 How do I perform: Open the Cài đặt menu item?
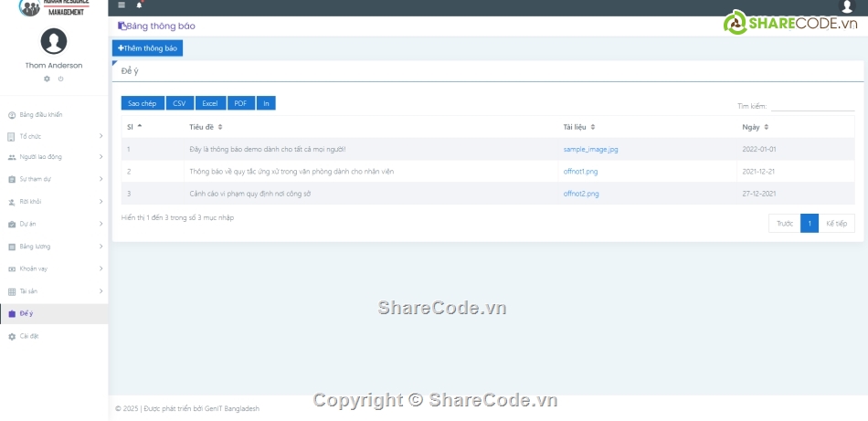pos(54,336)
